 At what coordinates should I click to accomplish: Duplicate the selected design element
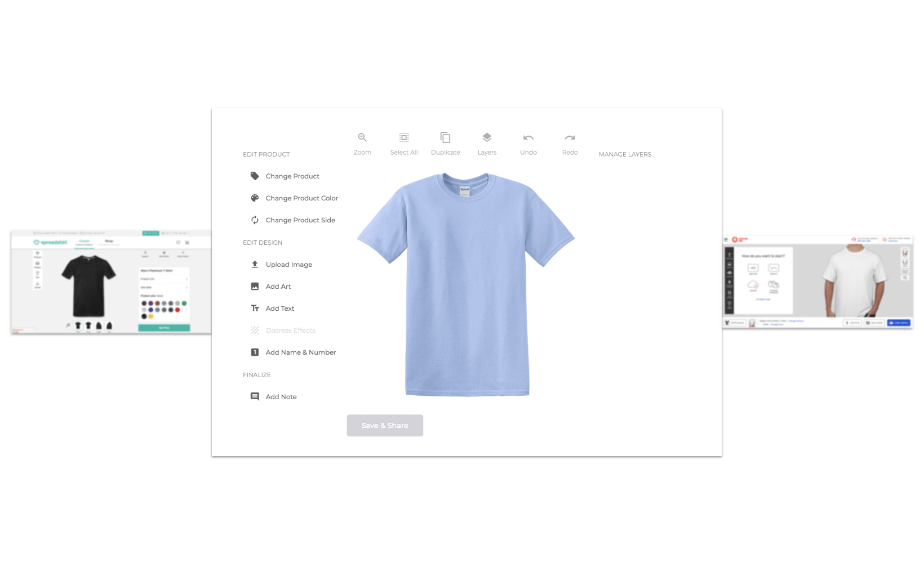tap(445, 144)
